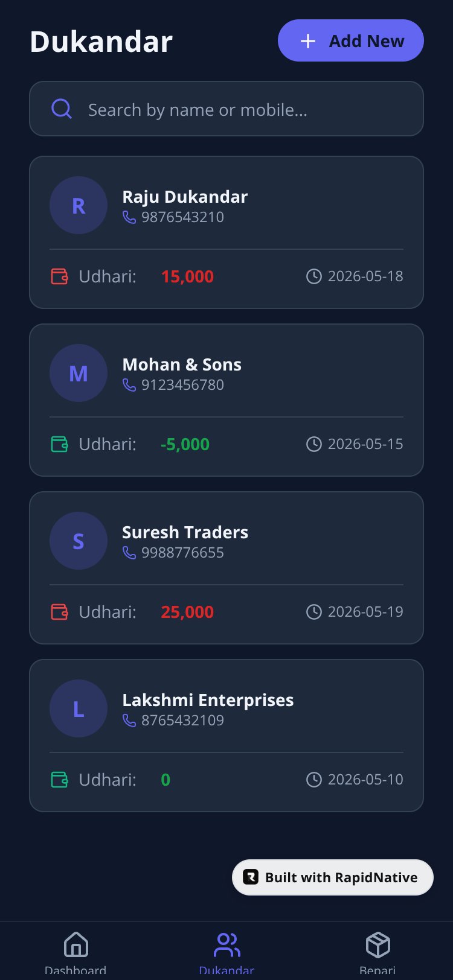Open the Mohan & Sons entry
The height and width of the screenshot is (980, 453).
pos(226,400)
